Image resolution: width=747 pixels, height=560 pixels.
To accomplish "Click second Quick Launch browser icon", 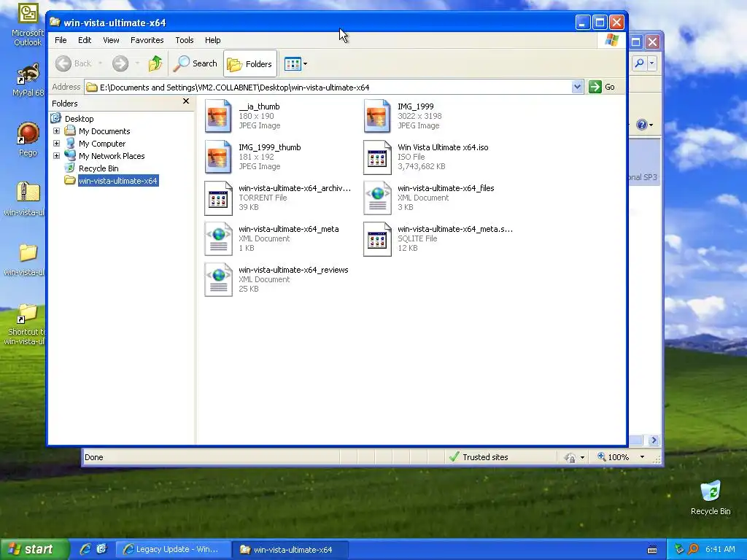I will tap(101, 549).
